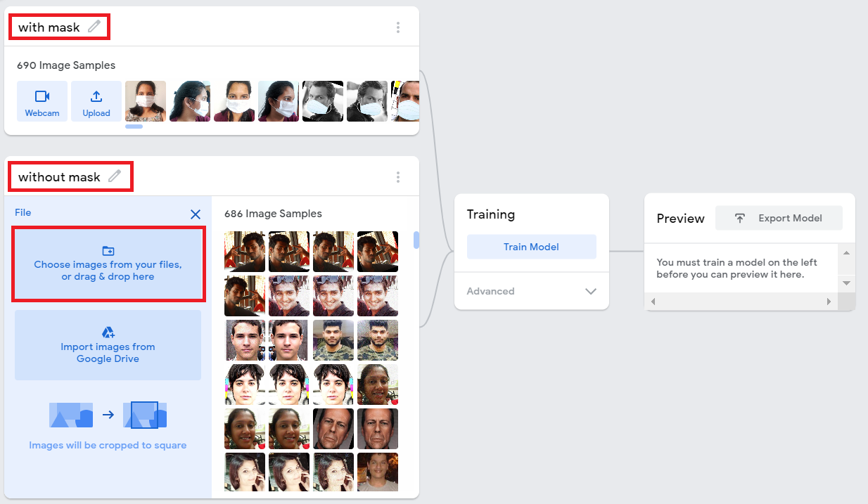Click the 'with mask' class name text
868x504 pixels.
point(49,27)
